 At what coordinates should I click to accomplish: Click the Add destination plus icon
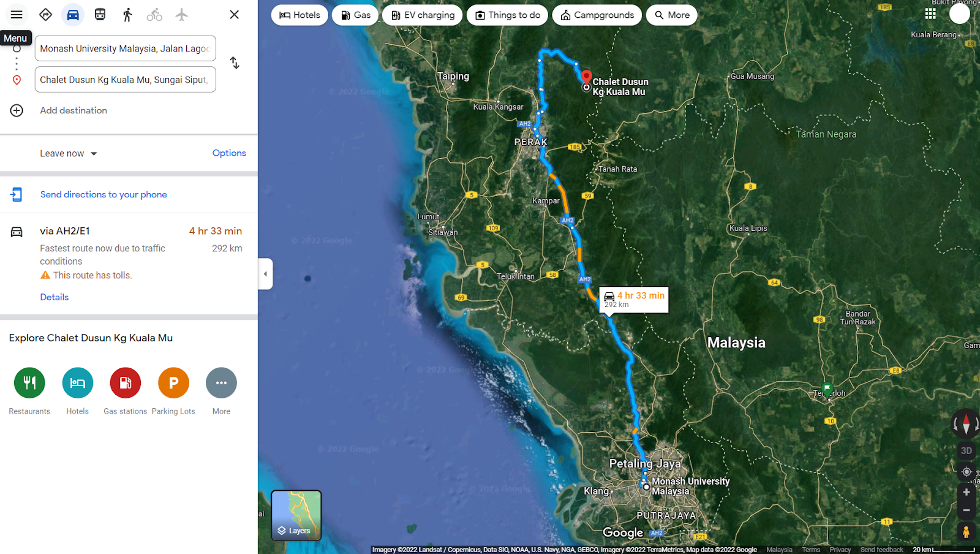[17, 110]
